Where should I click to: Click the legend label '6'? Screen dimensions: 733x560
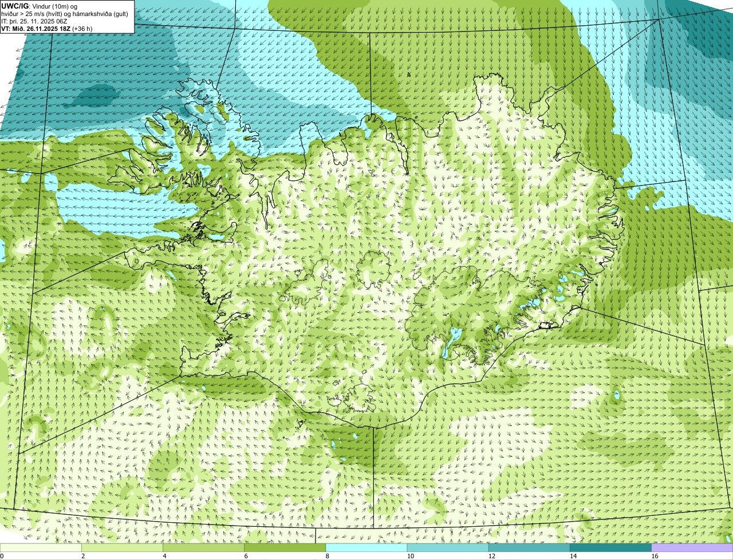pos(246,556)
